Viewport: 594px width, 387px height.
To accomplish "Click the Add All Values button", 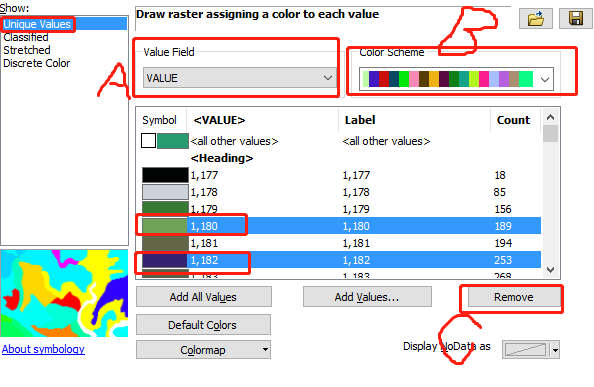I will point(204,297).
